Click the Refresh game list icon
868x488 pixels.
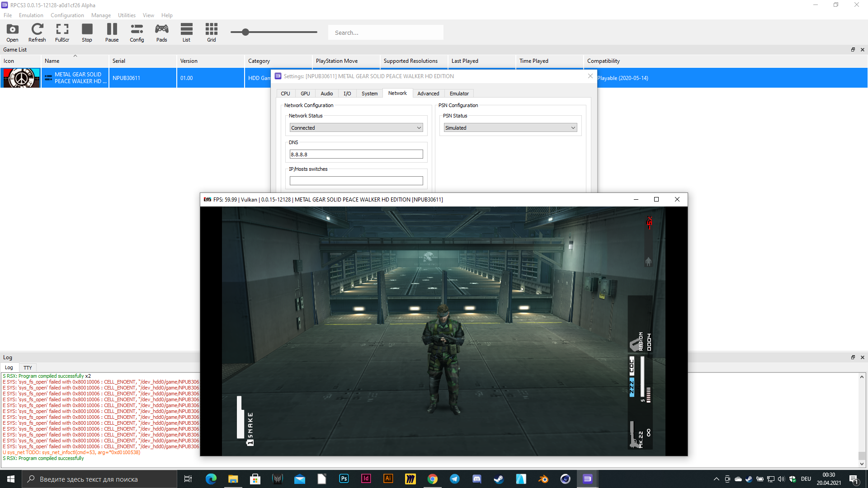[37, 33]
